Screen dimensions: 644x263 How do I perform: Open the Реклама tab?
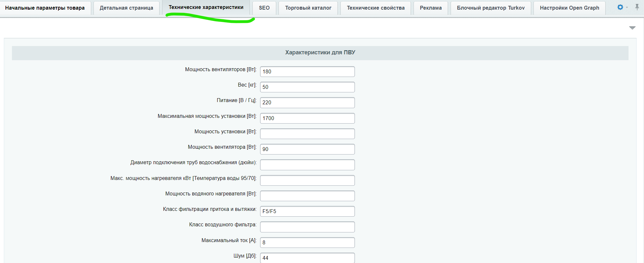[x=431, y=8]
